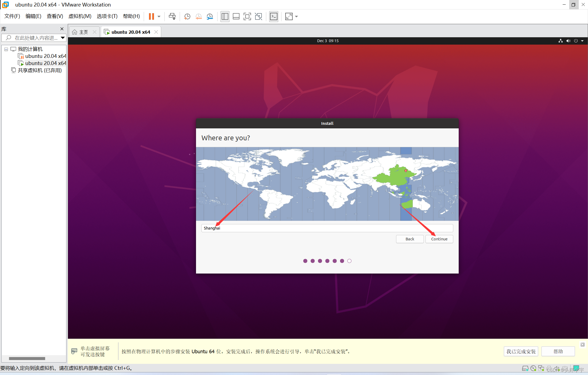The width and height of the screenshot is (588, 375).
Task: Click the Back button in installer
Action: coord(410,239)
